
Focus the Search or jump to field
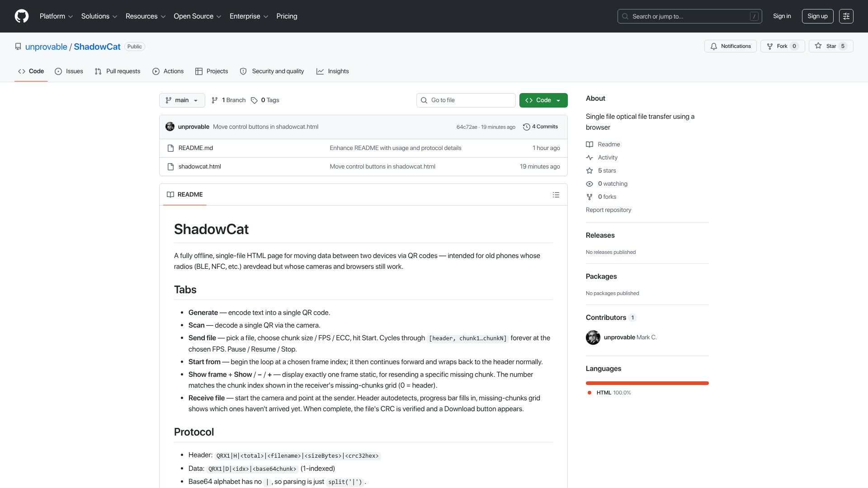[x=690, y=16]
